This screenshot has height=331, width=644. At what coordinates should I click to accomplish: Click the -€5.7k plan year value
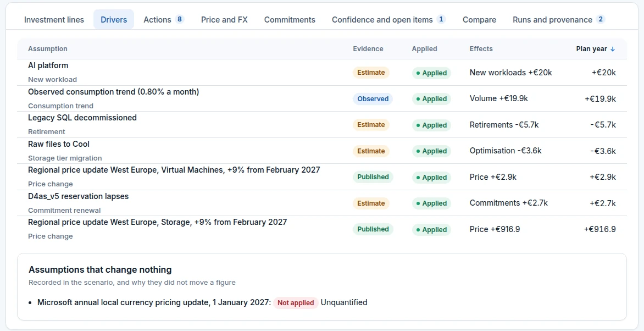click(603, 125)
